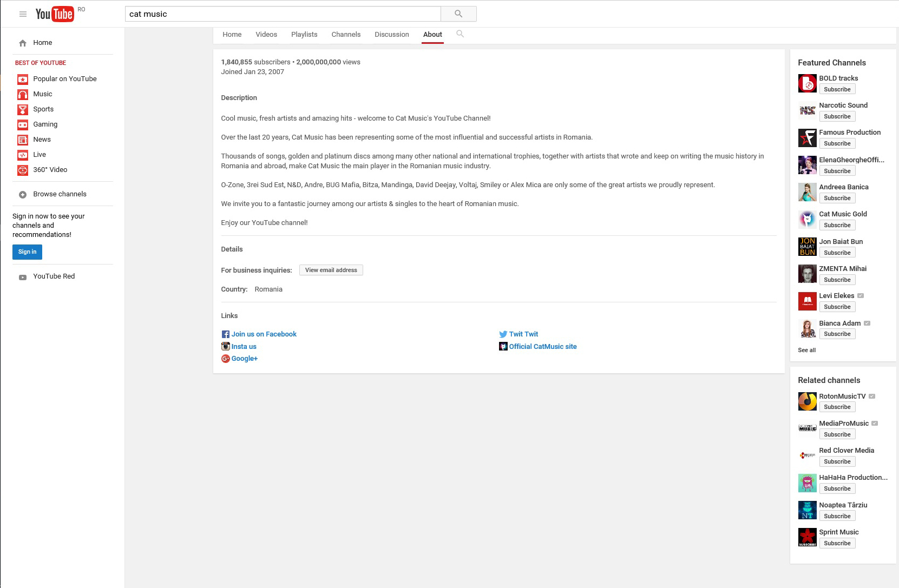Open HaHaHa Production avatar
Screen dimensions: 899x588
point(808,483)
